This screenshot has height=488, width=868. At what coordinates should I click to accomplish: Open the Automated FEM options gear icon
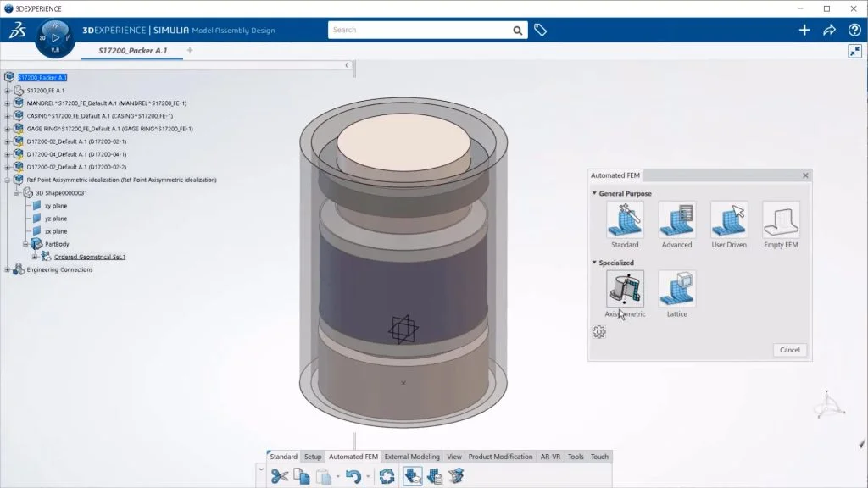[x=599, y=332]
